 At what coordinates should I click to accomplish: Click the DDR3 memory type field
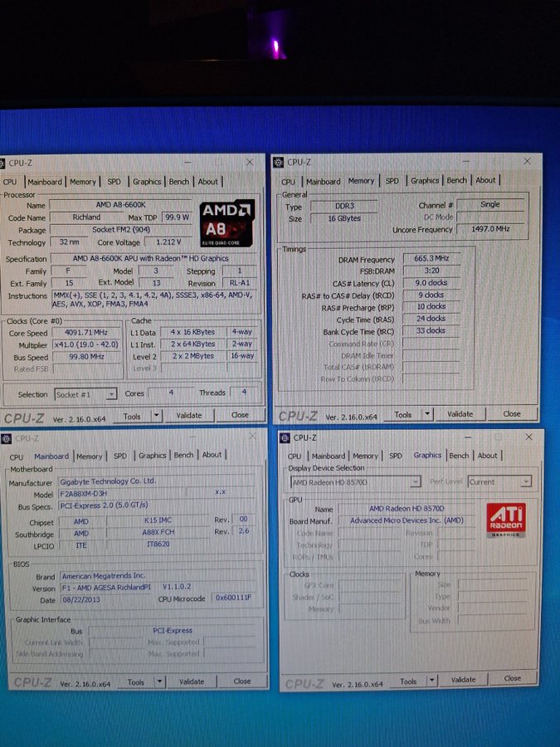point(344,206)
